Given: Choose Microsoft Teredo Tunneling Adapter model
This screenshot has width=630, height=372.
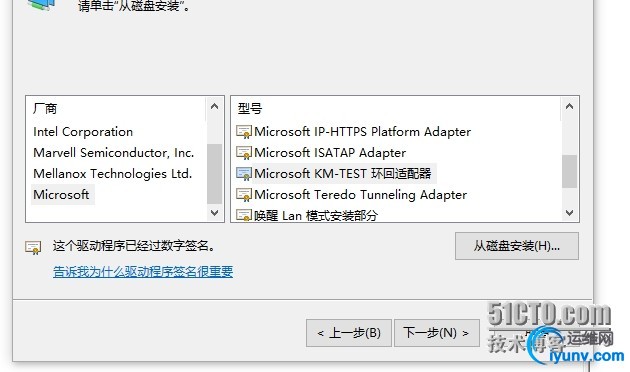Looking at the screenshot, I should click(x=360, y=194).
